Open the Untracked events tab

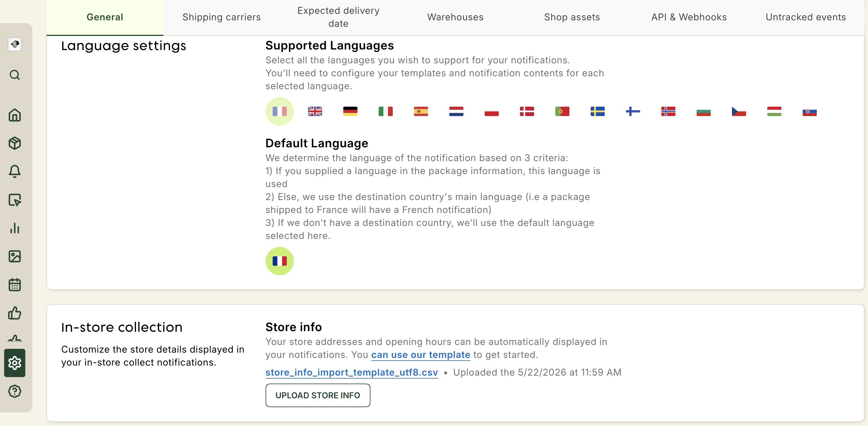[x=806, y=17]
